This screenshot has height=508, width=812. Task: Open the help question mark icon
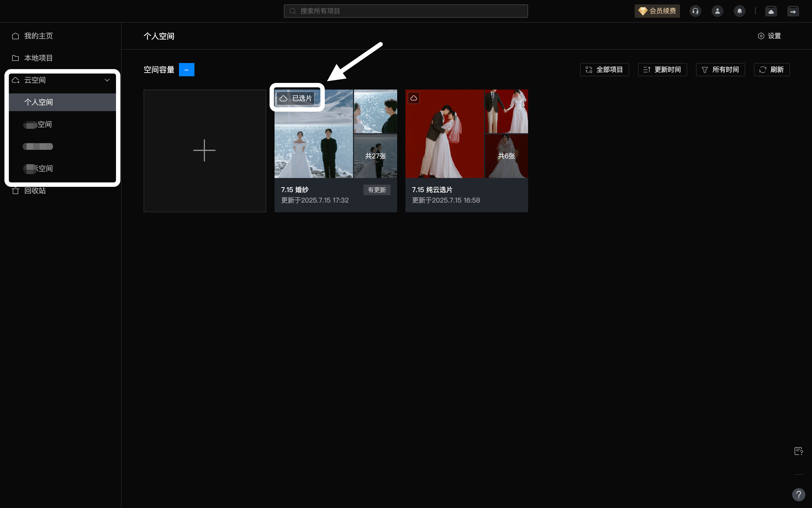(x=798, y=494)
